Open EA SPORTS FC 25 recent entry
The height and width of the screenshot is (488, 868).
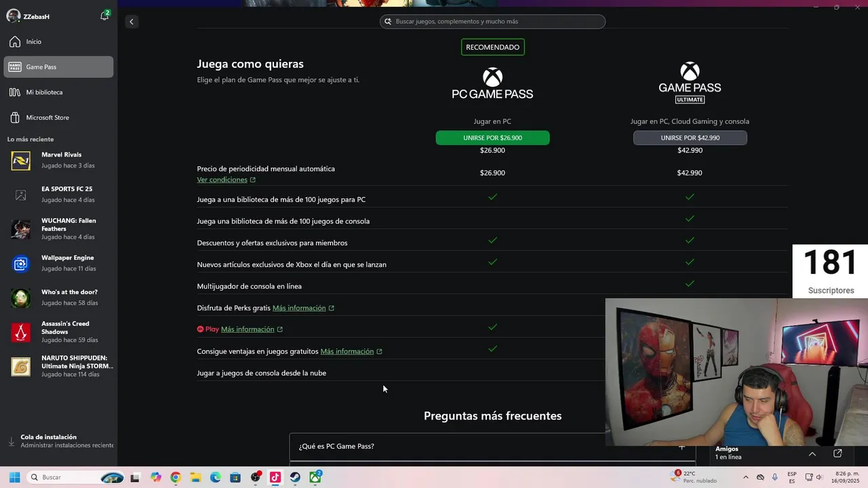click(58, 195)
